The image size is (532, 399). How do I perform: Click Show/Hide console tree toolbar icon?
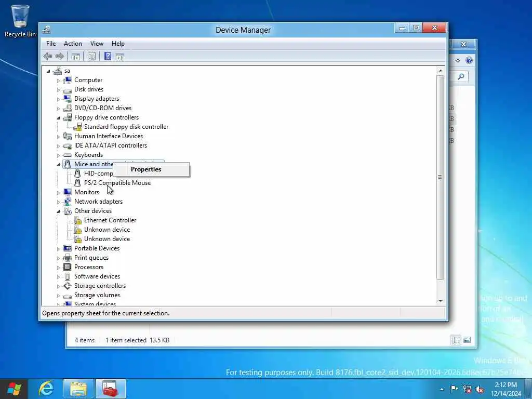click(76, 57)
